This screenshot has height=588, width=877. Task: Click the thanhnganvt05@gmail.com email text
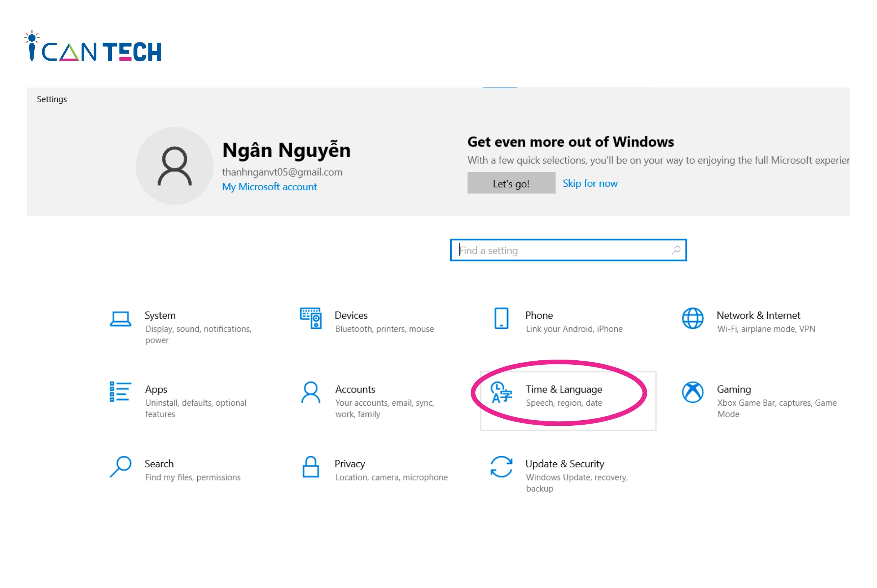point(282,172)
